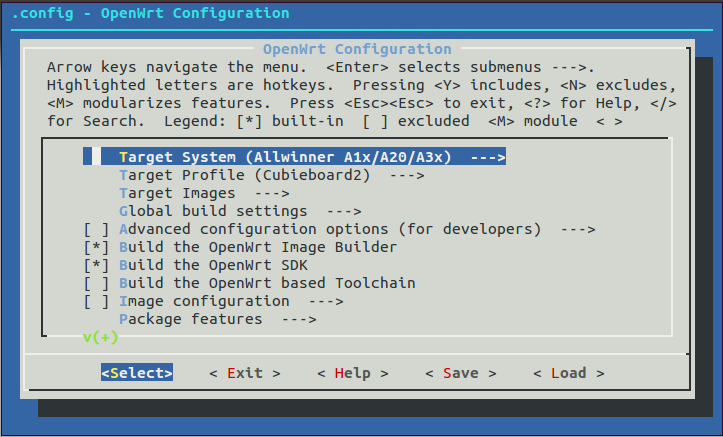Viewport: 723px width, 437px height.
Task: Uncheck Build the OpenWrt Image Builder
Action: pyautogui.click(x=96, y=247)
